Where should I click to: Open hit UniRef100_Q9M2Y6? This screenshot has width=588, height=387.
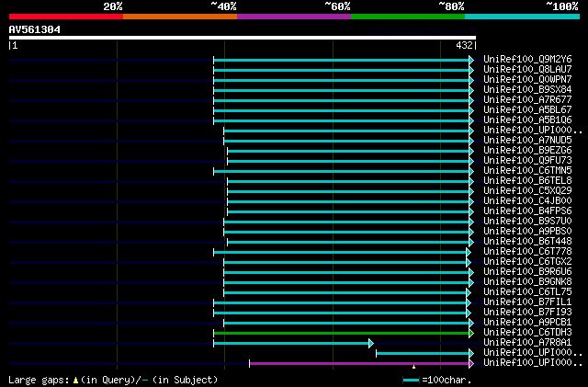(x=527, y=60)
